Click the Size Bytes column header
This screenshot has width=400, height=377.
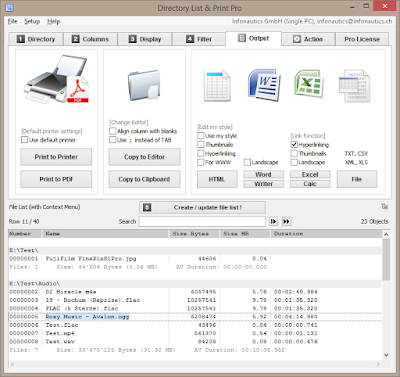coord(194,234)
